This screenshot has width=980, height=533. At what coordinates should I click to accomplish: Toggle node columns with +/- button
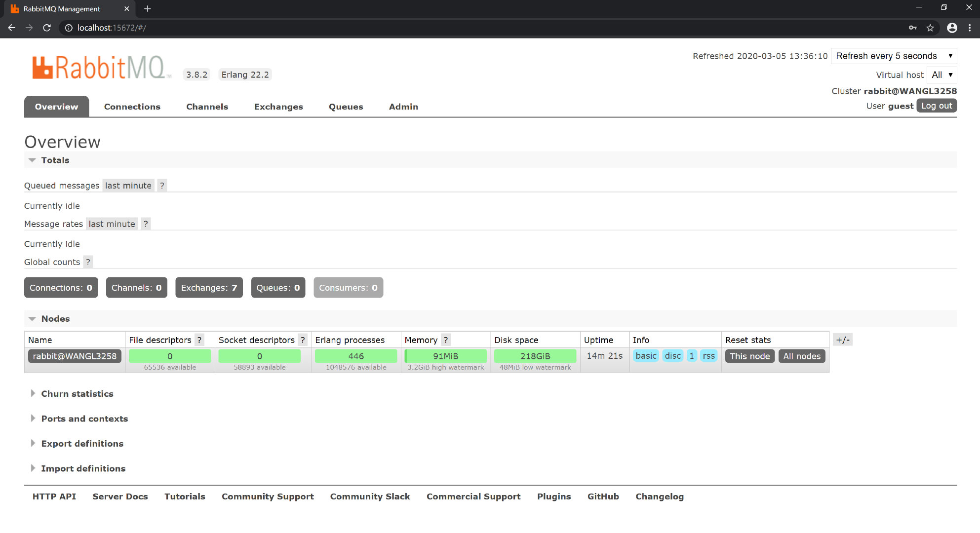pyautogui.click(x=842, y=340)
